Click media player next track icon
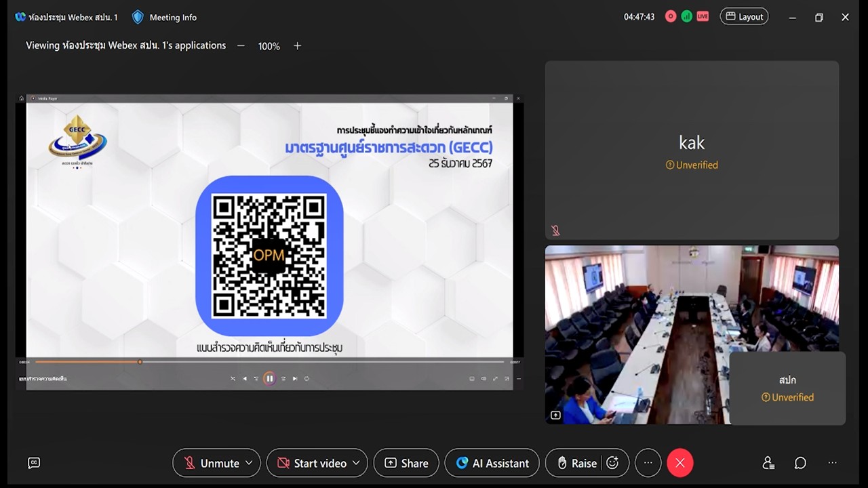Screen dimensions: 868x488 pos(295,379)
